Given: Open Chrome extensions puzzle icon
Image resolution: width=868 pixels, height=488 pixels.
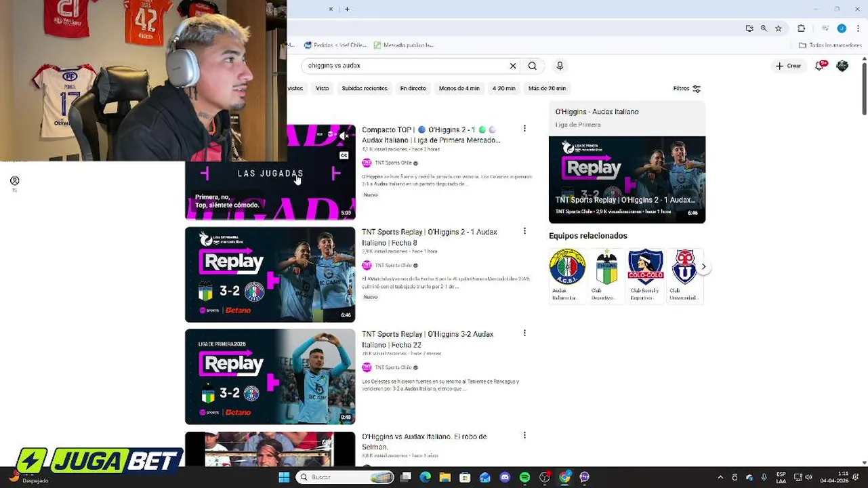Looking at the screenshot, I should pos(801,28).
